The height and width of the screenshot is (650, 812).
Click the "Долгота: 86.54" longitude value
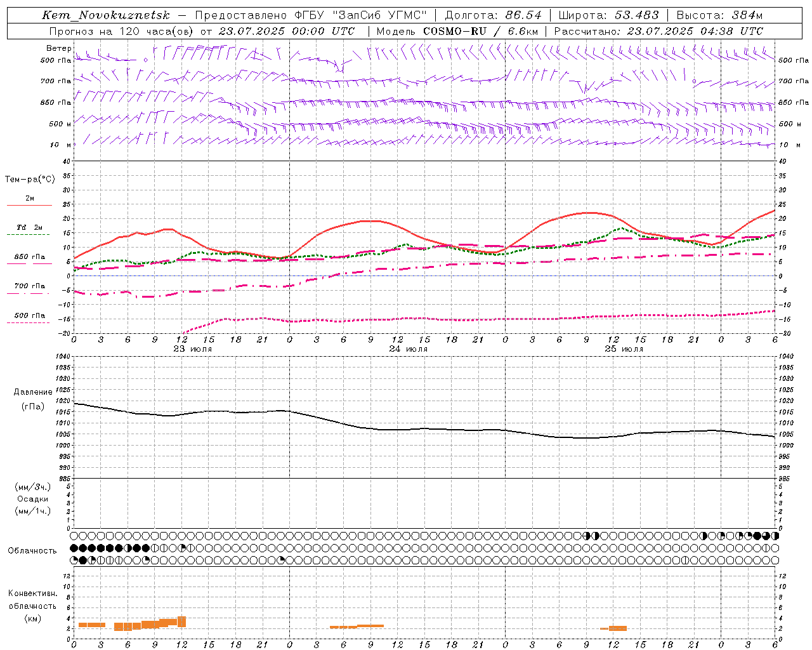click(494, 15)
